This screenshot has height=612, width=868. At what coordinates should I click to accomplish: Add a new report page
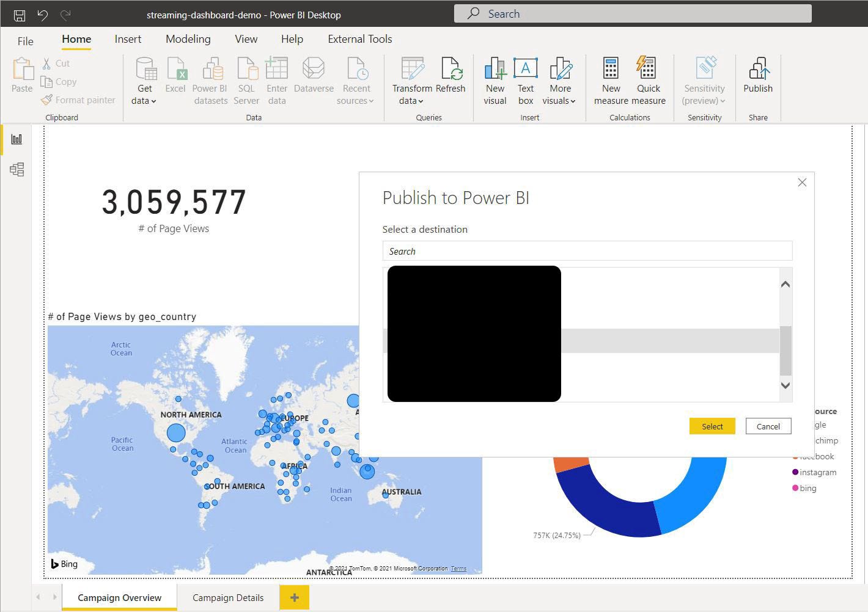pos(294,597)
